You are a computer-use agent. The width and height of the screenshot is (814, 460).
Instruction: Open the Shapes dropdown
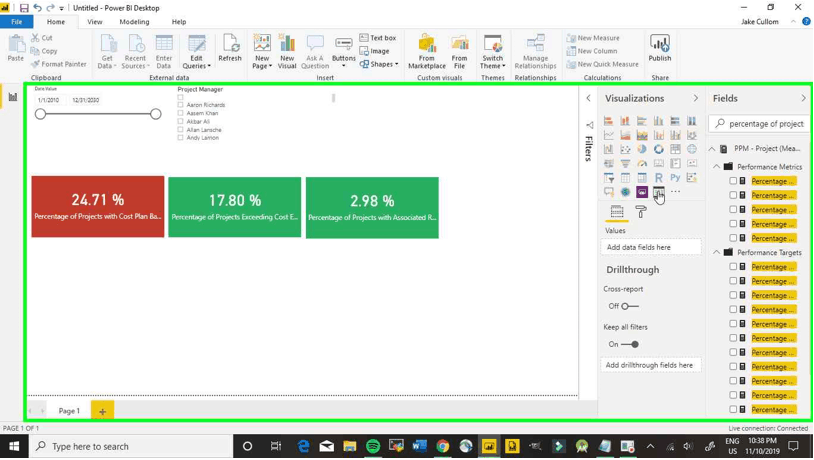[380, 64]
